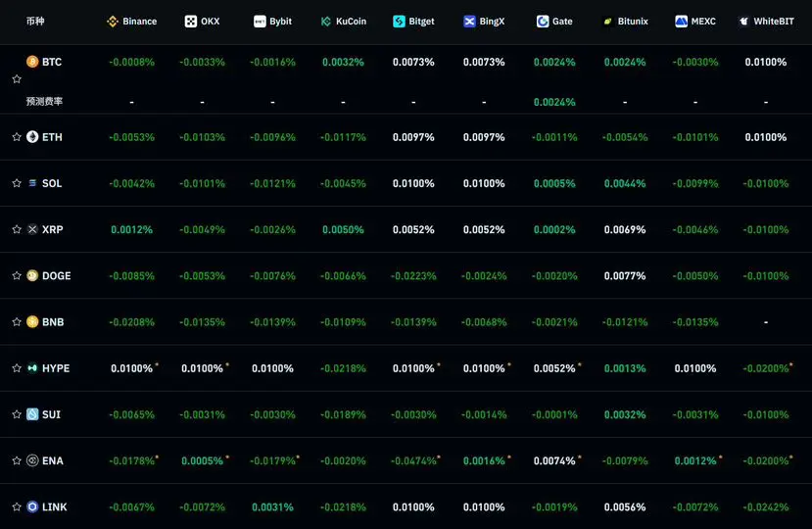Select the OKX column header label
This screenshot has height=529, width=812.
211,22
